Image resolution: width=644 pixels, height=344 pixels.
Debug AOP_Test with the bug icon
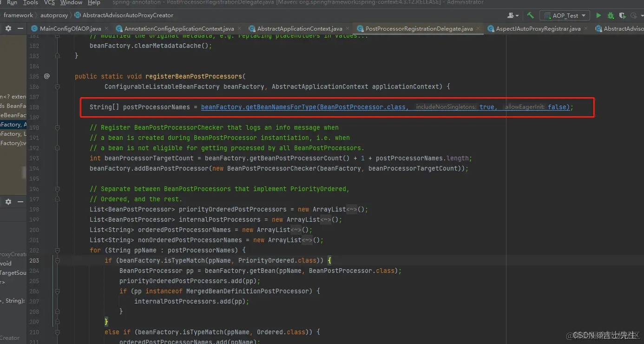[x=611, y=15]
